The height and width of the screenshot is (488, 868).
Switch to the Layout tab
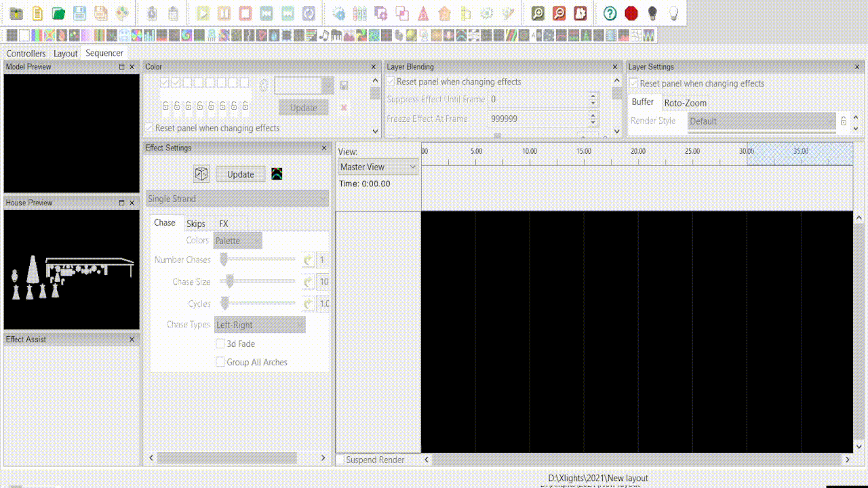point(66,53)
